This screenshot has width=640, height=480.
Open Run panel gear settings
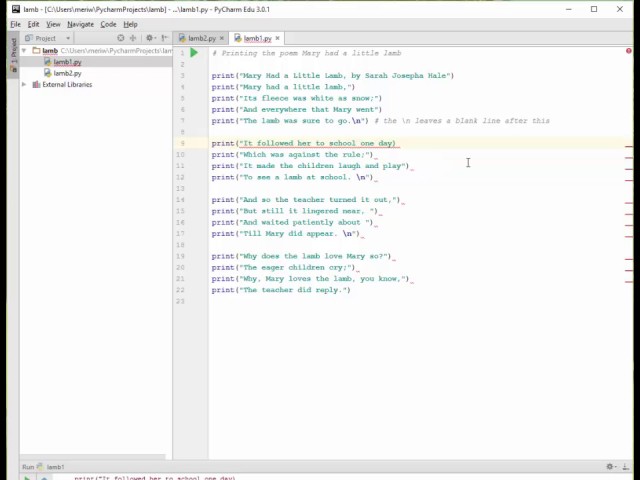[611, 467]
